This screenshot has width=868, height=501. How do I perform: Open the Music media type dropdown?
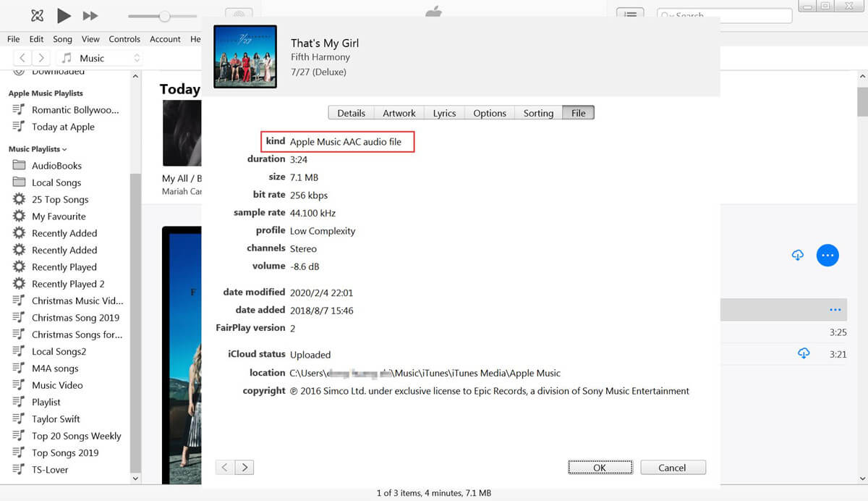coord(101,58)
